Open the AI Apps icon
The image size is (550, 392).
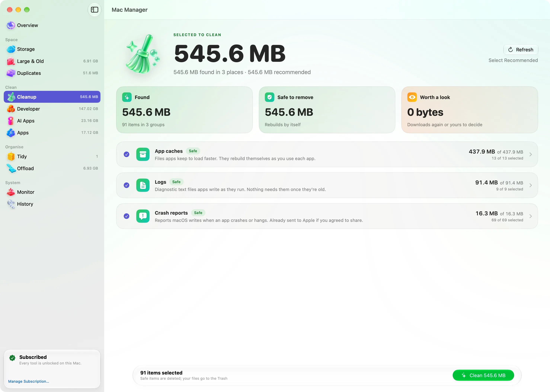(x=11, y=121)
